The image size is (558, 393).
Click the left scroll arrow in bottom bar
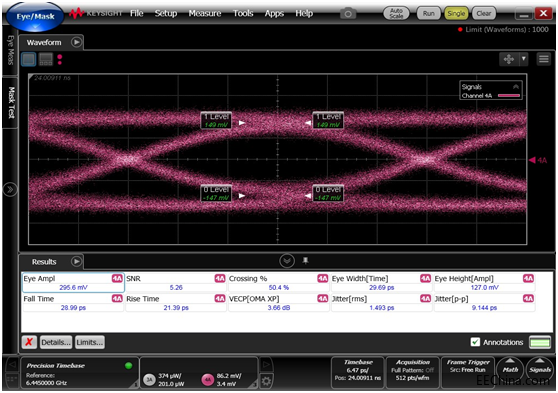click(x=12, y=365)
